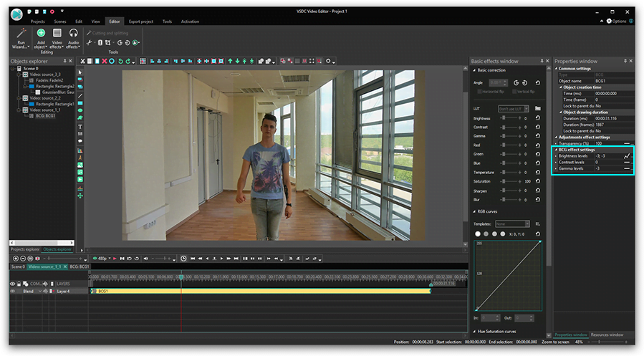
Task: Click the Contrast slider in Basic effects
Action: [x=511, y=127]
